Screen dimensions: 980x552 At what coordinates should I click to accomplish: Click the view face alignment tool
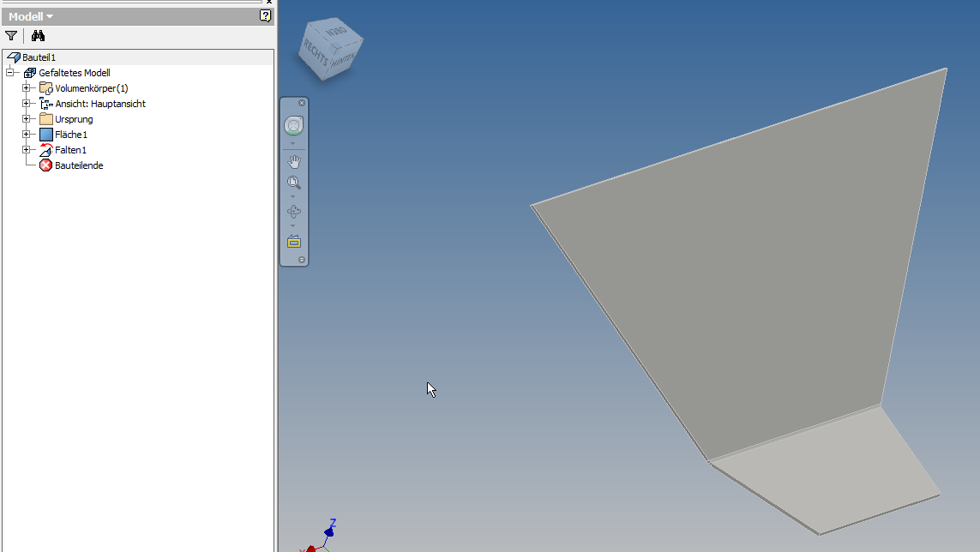[294, 241]
